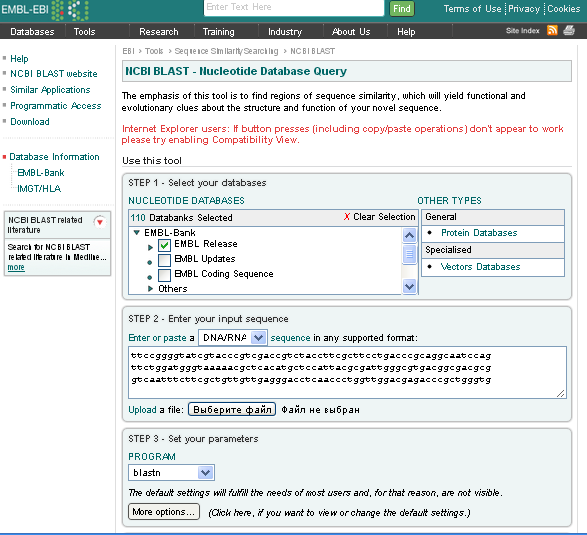Click the scroll up arrow in database list
This screenshot has height=535, width=587.
(x=410, y=235)
